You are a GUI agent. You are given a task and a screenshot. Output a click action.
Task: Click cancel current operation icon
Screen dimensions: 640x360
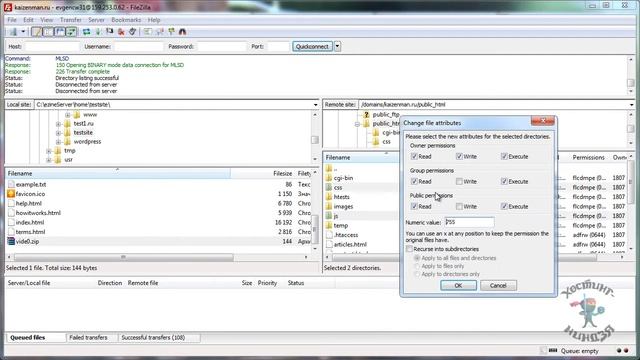[109, 32]
